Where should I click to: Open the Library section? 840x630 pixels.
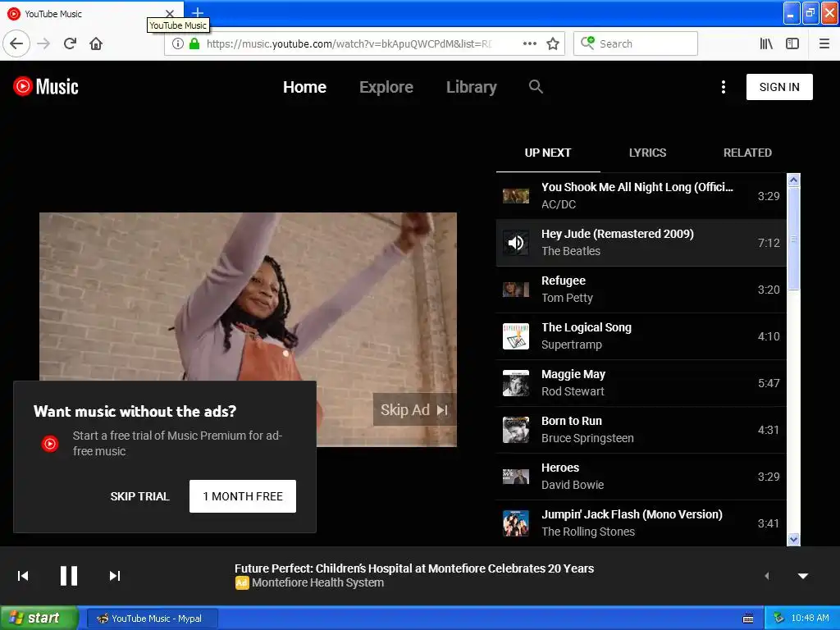click(472, 87)
